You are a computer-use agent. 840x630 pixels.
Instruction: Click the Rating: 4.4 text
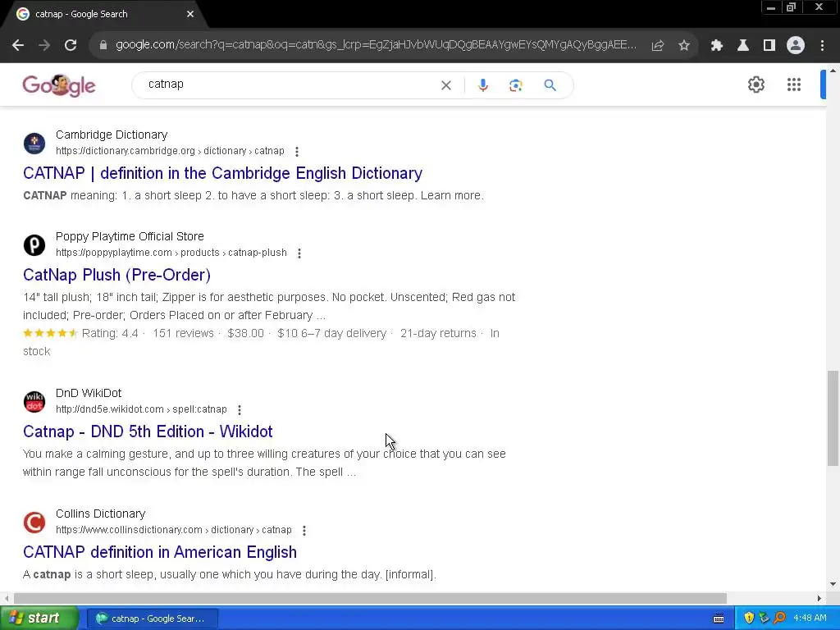click(110, 333)
